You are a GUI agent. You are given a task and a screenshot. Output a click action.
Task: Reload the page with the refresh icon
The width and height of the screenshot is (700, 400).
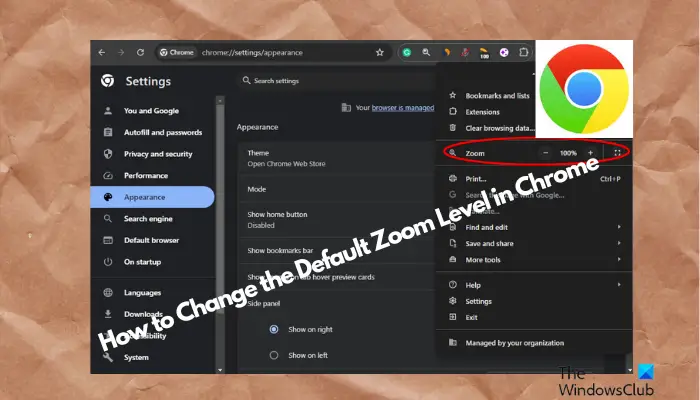(x=140, y=52)
